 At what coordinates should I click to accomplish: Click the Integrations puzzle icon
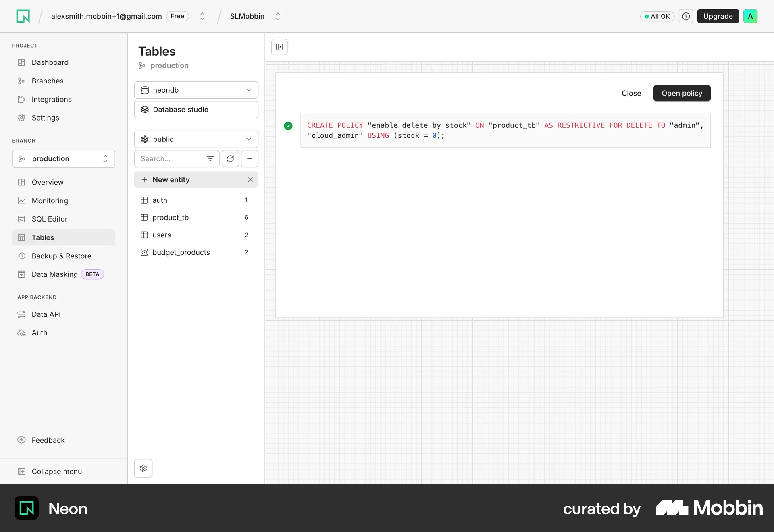(21, 100)
